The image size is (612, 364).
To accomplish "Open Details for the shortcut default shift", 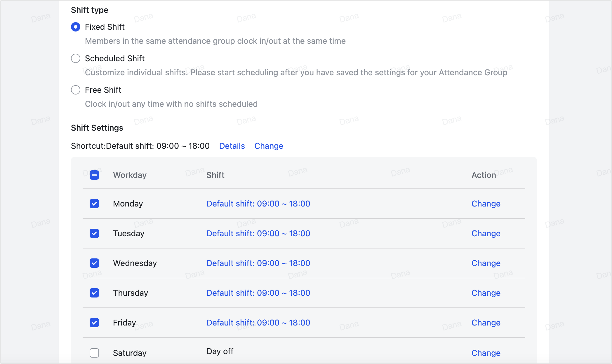I will 232,146.
